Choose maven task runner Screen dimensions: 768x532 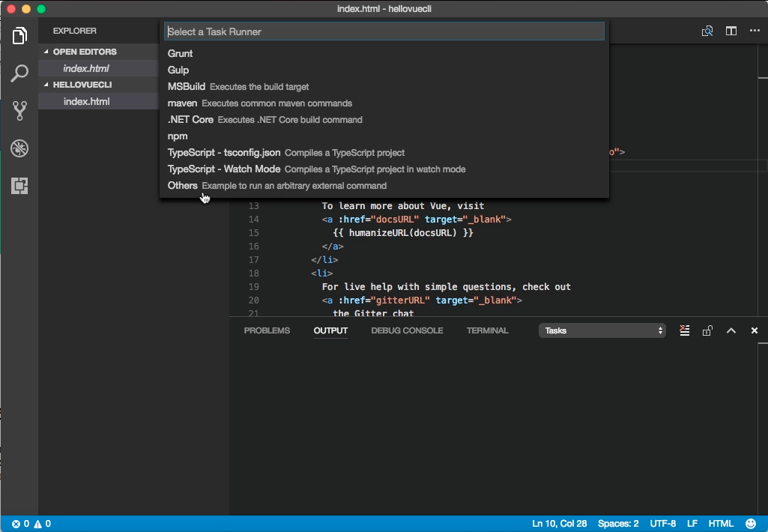[384, 103]
